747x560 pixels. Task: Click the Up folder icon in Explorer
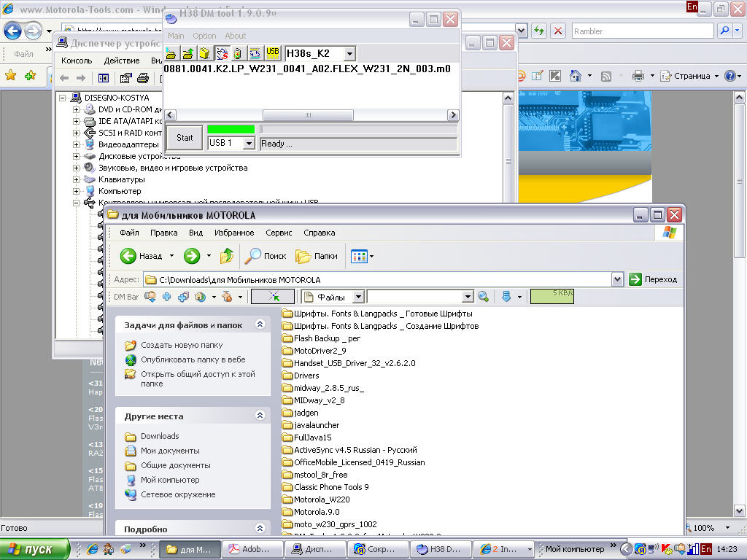[227, 256]
